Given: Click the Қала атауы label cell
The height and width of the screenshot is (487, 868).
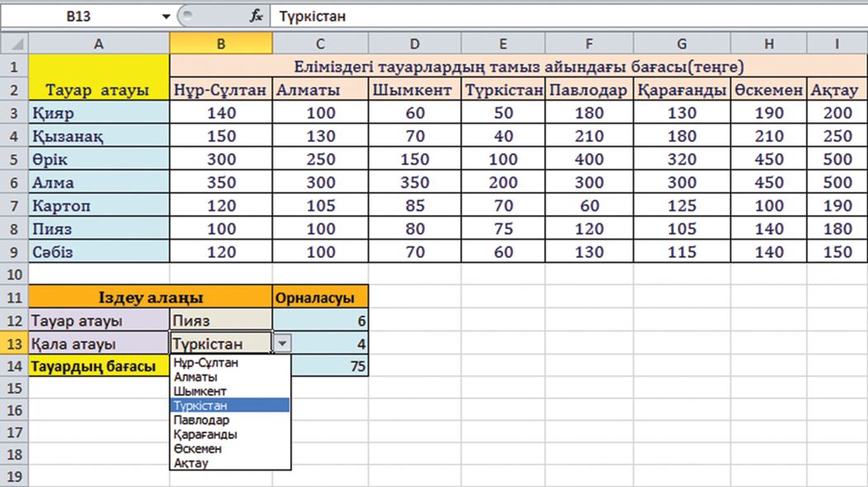Looking at the screenshot, I should [x=98, y=344].
